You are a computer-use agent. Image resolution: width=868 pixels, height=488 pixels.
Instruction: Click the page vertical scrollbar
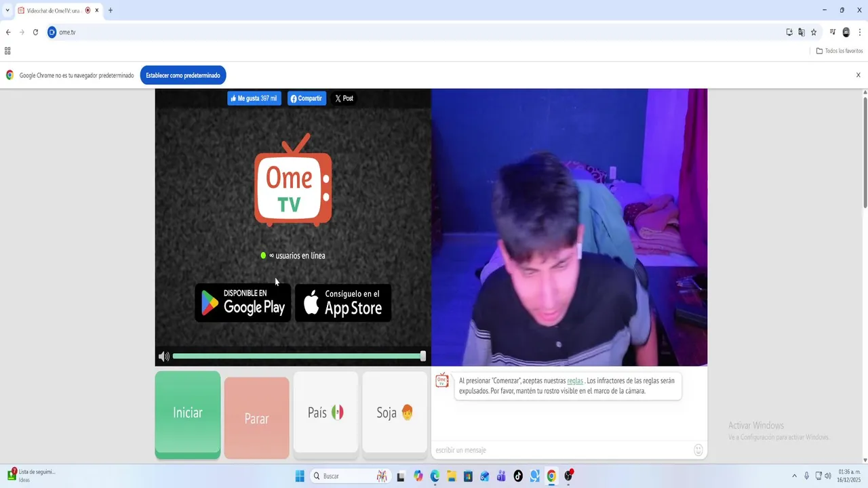(865, 152)
